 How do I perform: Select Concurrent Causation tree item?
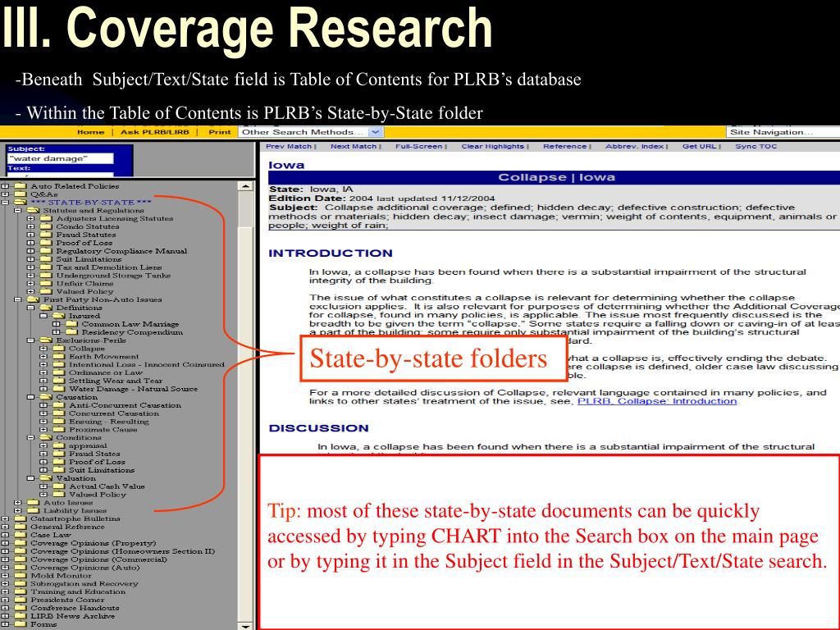[114, 413]
